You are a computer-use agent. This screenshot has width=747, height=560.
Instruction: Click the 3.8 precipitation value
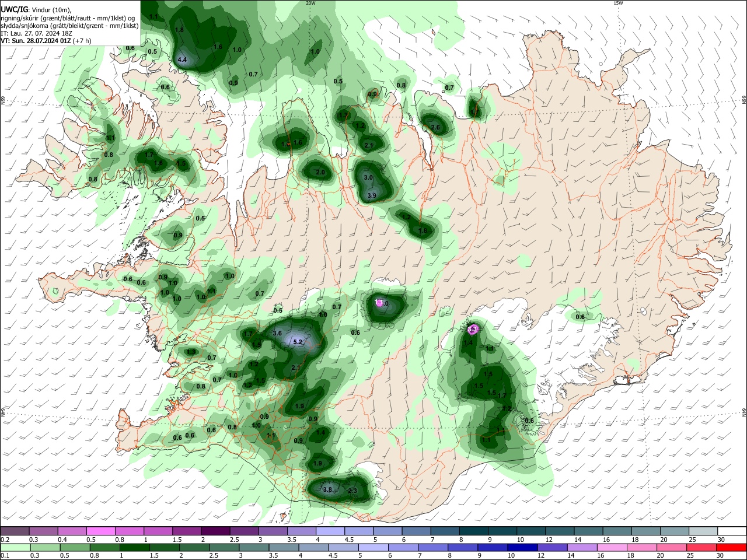click(x=327, y=489)
